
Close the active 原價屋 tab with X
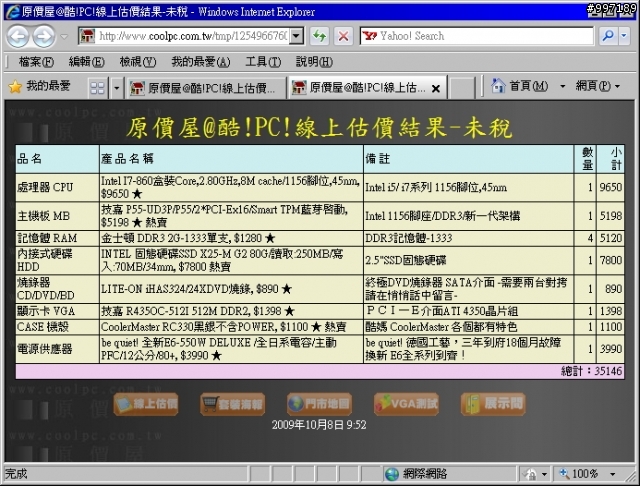pos(436,89)
